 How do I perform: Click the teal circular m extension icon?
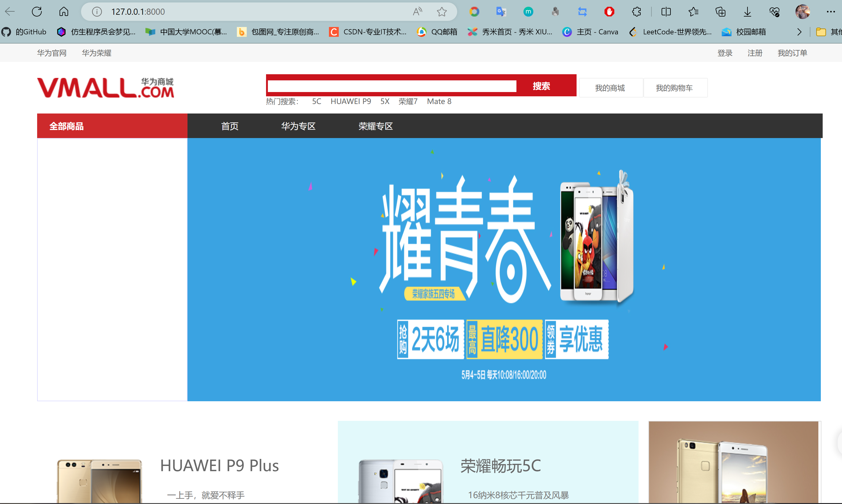point(528,12)
